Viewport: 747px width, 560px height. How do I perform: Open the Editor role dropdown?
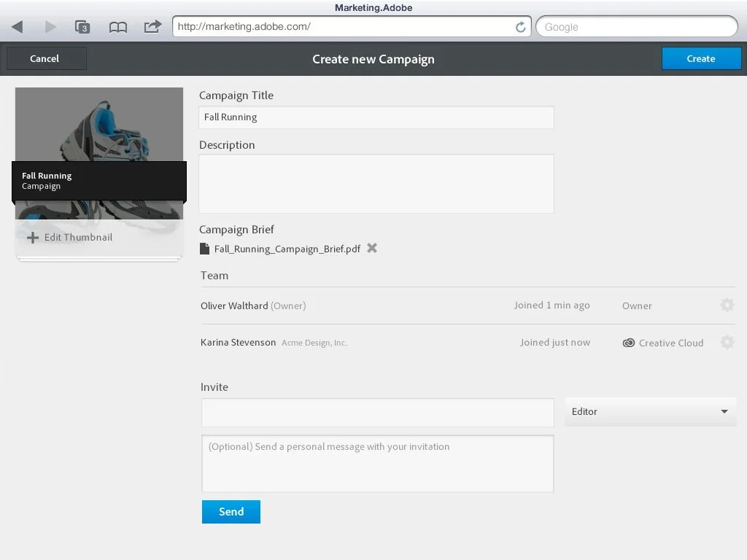(650, 411)
